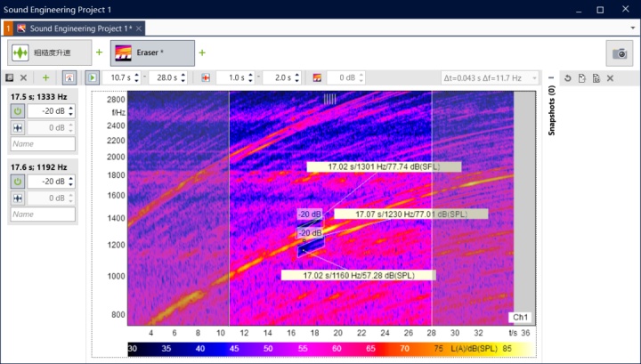The height and width of the screenshot is (364, 641).
Task: Close the Sound Engineering Project 1* tab
Action: point(139,28)
